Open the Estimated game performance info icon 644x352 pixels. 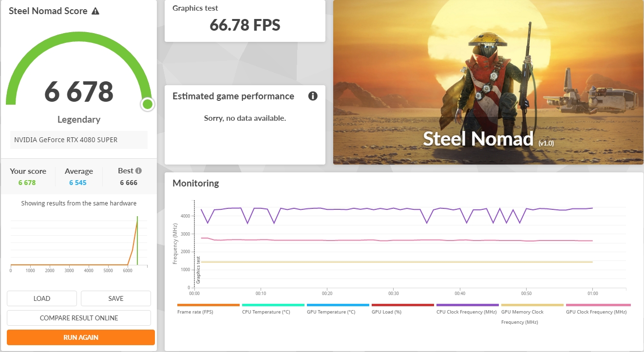[313, 96]
